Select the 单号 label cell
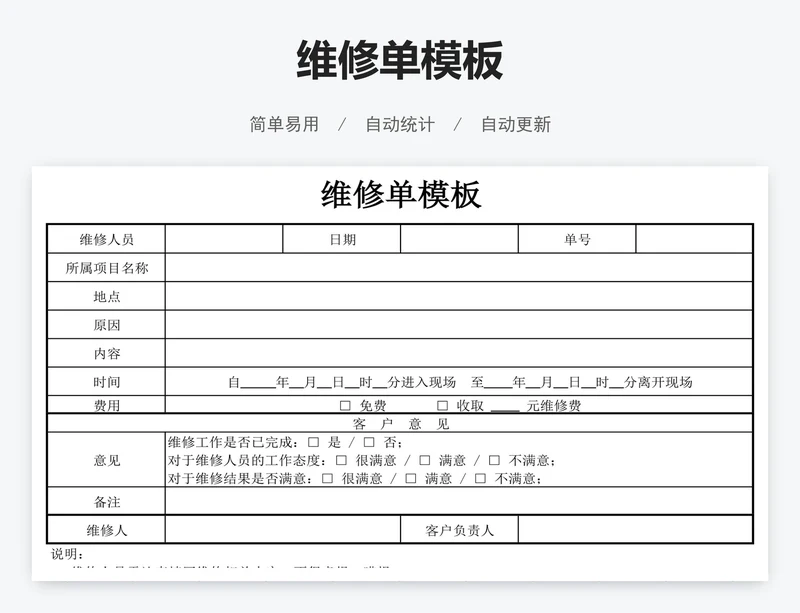Screen dimensions: 800x613 577,239
